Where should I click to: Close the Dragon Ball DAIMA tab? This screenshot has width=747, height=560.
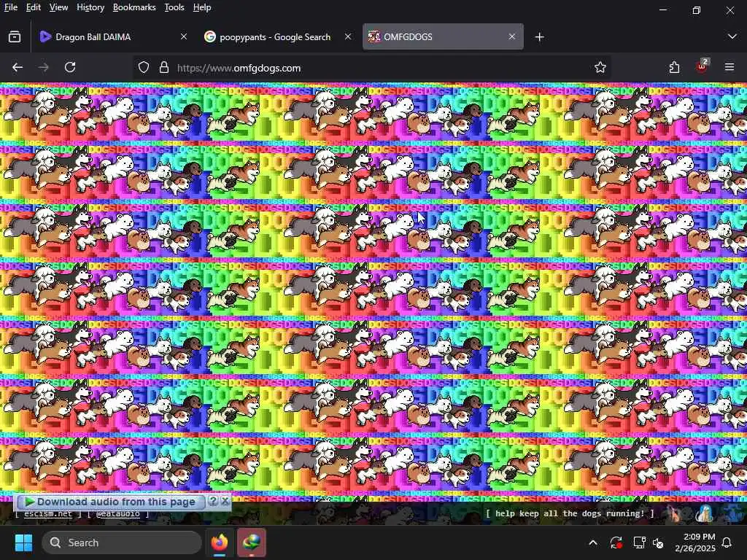[183, 36]
